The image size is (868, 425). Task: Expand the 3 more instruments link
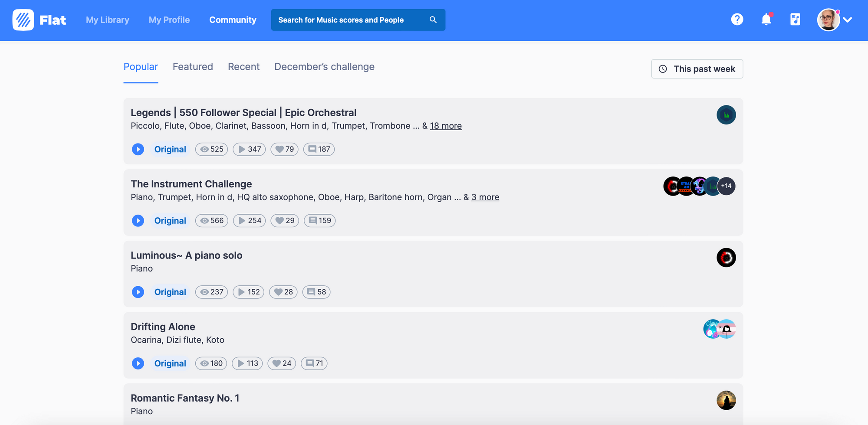click(485, 197)
